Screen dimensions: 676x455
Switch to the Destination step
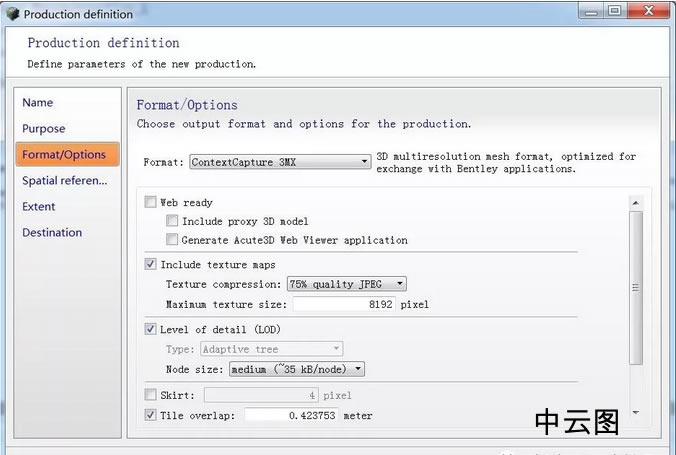click(52, 232)
